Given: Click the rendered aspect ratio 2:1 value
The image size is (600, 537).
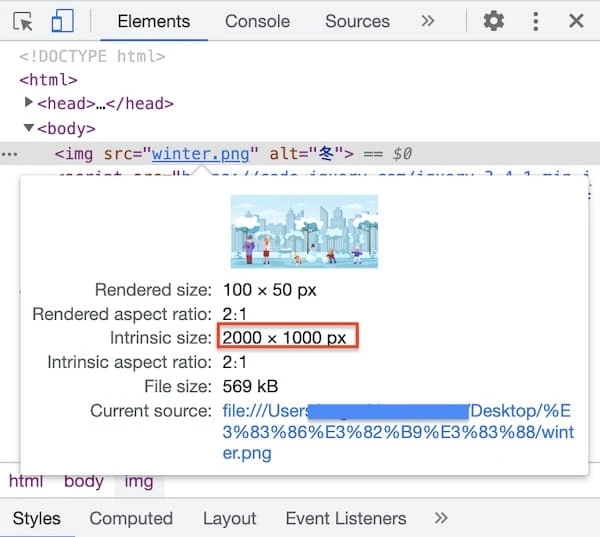Looking at the screenshot, I should [x=235, y=314].
